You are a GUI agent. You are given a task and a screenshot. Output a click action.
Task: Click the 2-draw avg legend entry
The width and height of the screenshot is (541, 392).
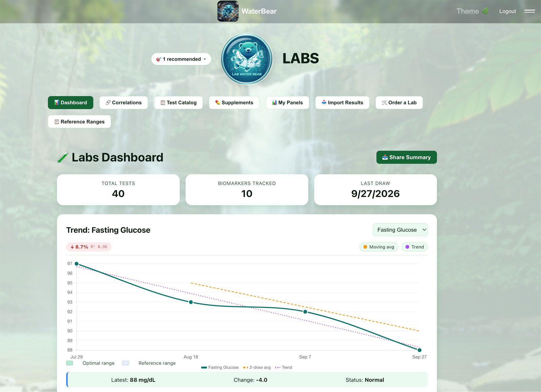257,367
